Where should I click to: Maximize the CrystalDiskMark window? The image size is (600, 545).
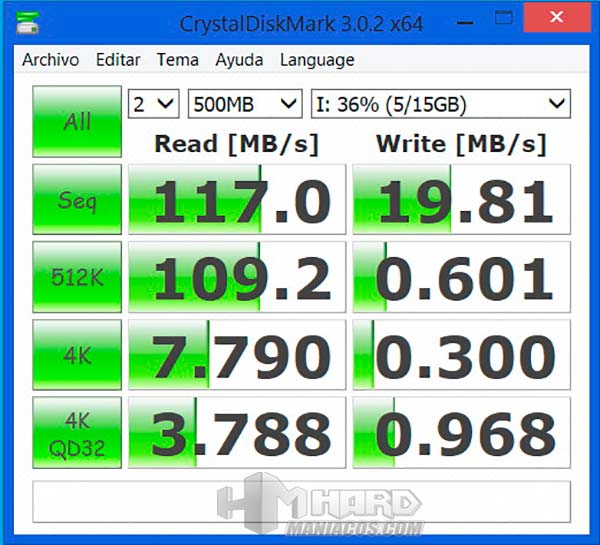tap(503, 18)
